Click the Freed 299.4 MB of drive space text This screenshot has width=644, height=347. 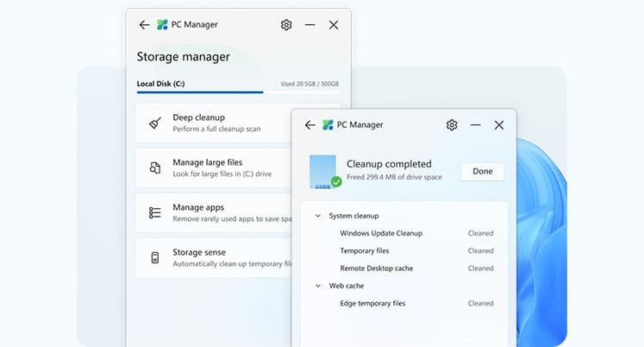click(x=394, y=177)
